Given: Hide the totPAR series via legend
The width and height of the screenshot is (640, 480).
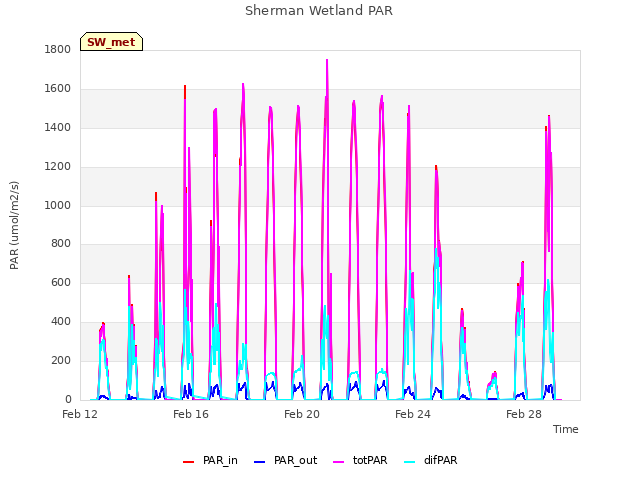Looking at the screenshot, I should point(360,460).
